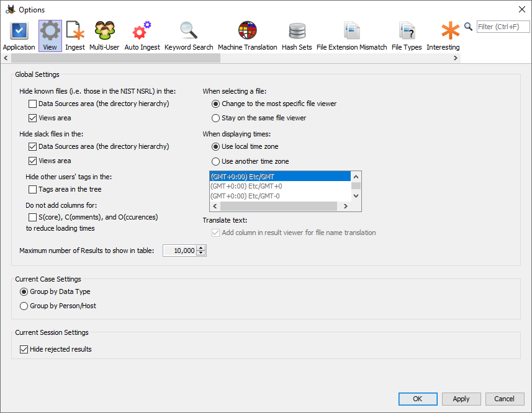Viewport: 532px width, 413px height.
Task: Enable hiding known files in Data Sources area
Action: (31, 104)
